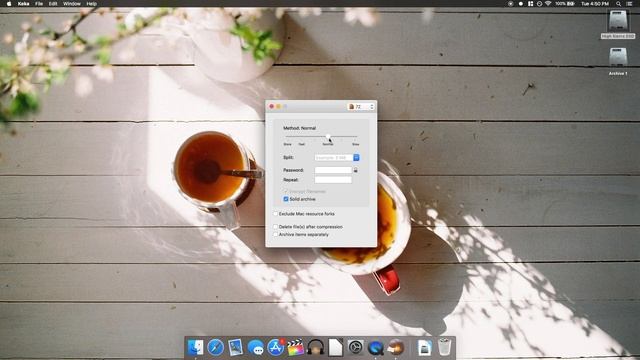This screenshot has height=360, width=640.
Task: Close the Keka window
Action: click(271, 107)
